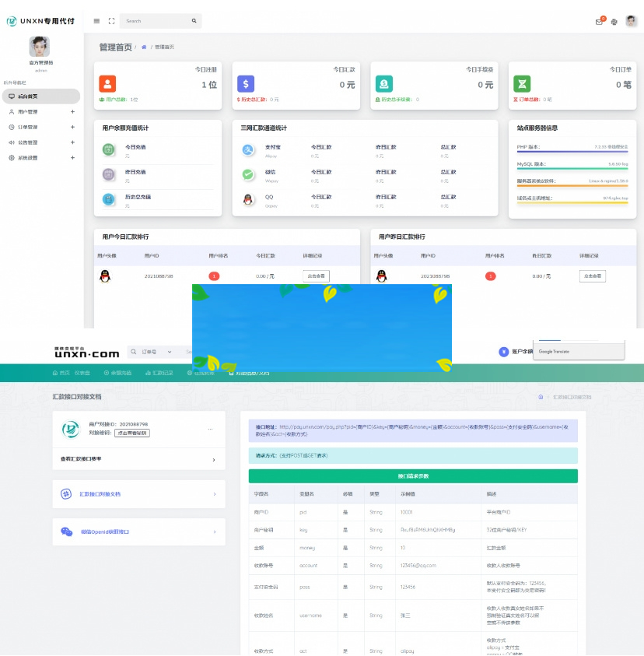The image size is (644, 656).
Task: Click the WeChat channel icon
Action: point(248,174)
